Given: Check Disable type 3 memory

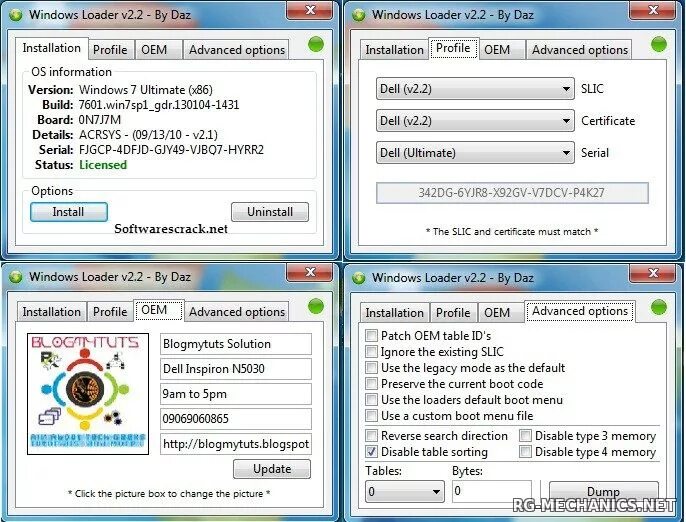Looking at the screenshot, I should pos(525,436).
